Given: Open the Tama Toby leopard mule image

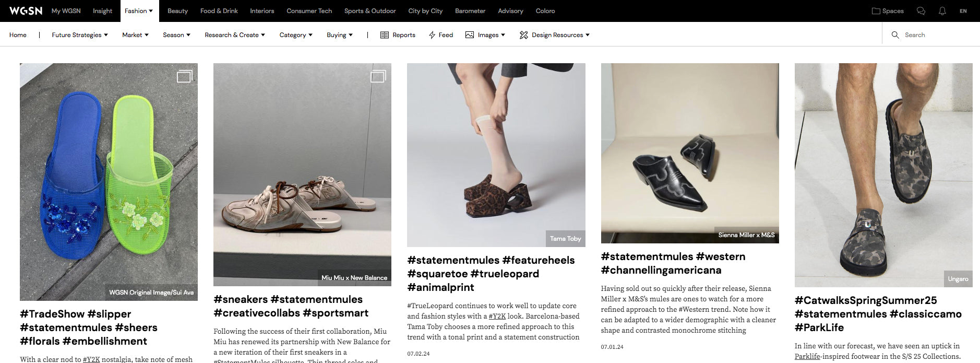Looking at the screenshot, I should [496, 155].
